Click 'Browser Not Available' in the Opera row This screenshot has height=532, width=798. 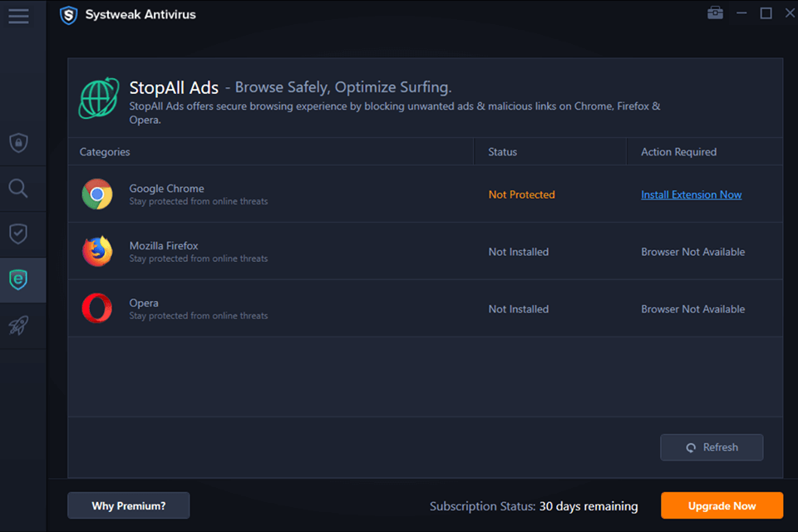coord(692,309)
